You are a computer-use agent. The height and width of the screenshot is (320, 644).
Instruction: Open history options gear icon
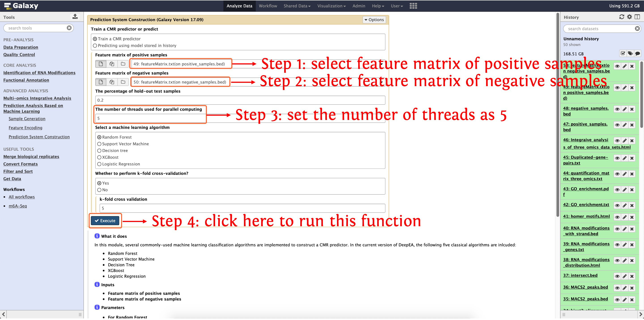[629, 17]
